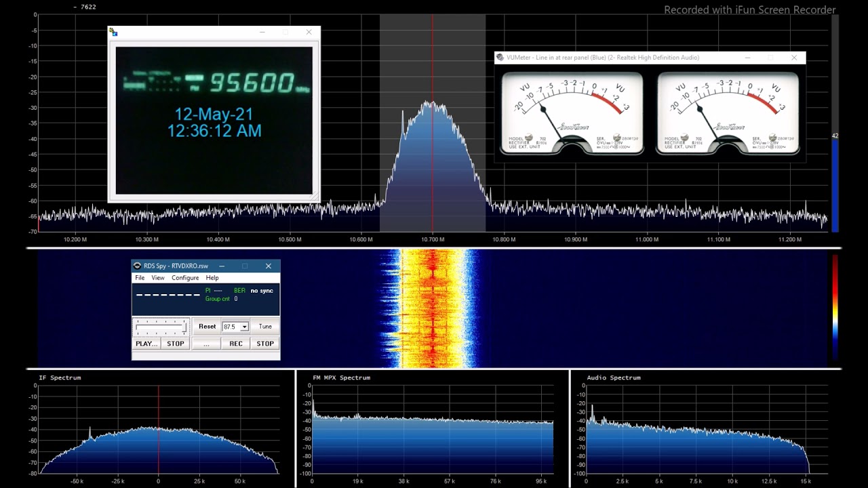Click the red center line in IF Spectrum
The image size is (868, 488).
(x=159, y=429)
